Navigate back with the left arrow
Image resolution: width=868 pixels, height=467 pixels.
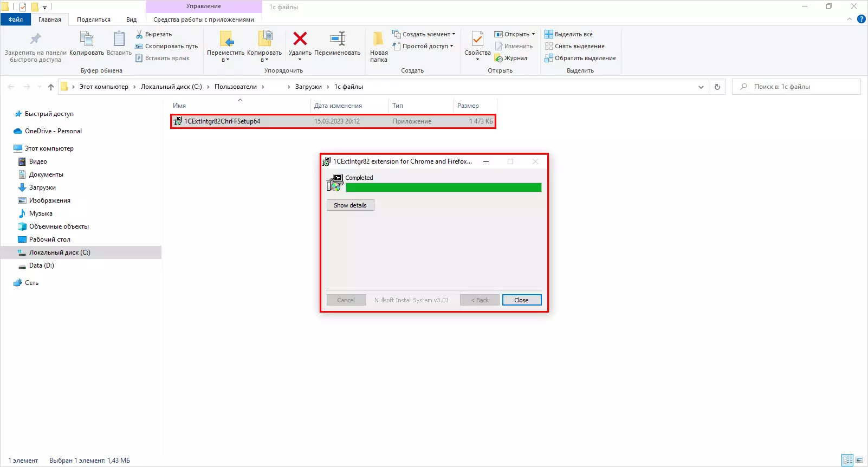[x=11, y=87]
